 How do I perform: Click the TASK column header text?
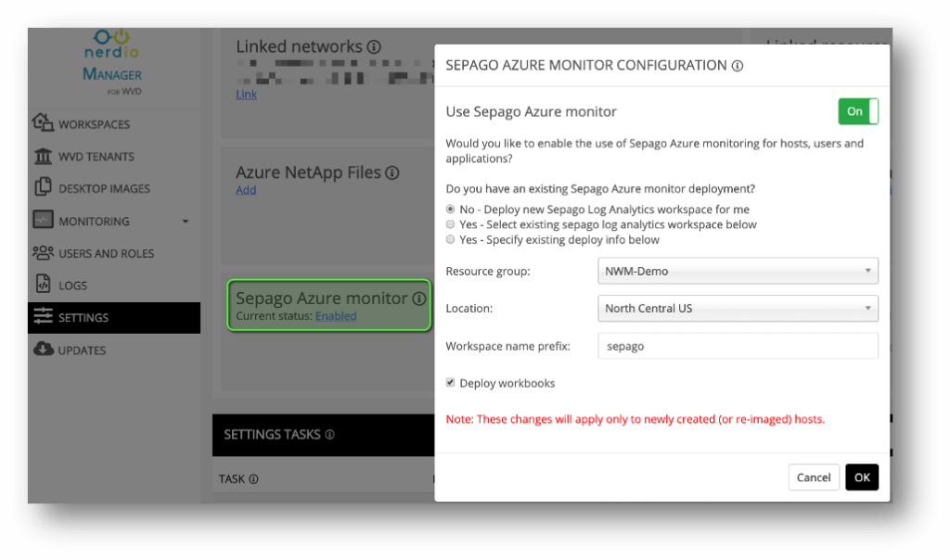click(231, 479)
